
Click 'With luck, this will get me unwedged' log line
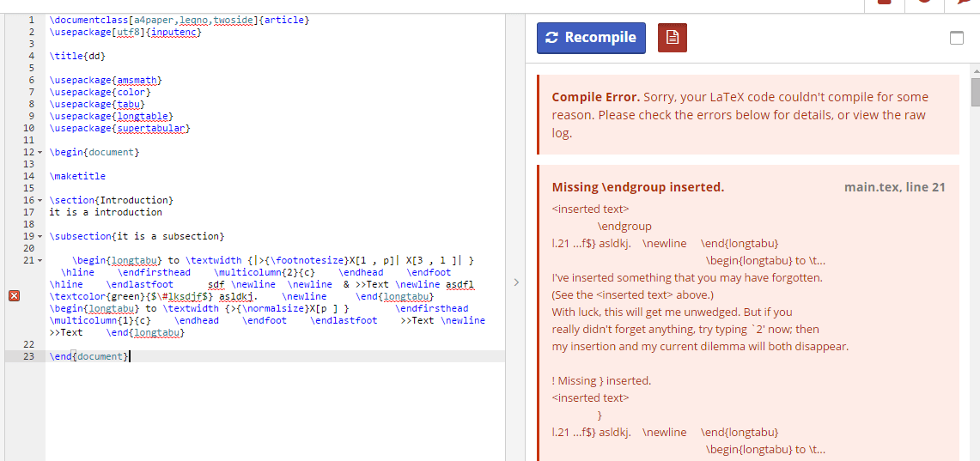point(673,312)
